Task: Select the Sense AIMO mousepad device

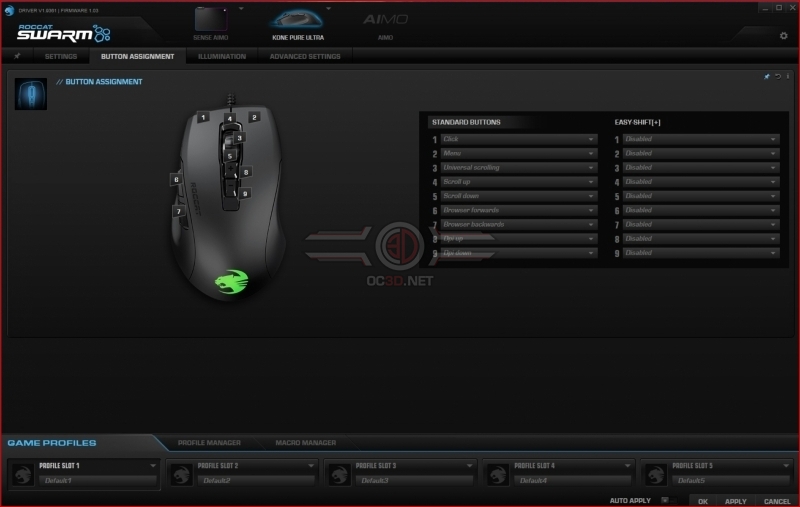Action: click(211, 23)
